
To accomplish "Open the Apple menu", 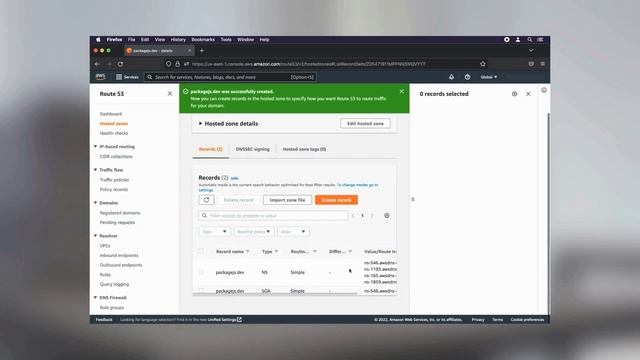I will click(98, 40).
